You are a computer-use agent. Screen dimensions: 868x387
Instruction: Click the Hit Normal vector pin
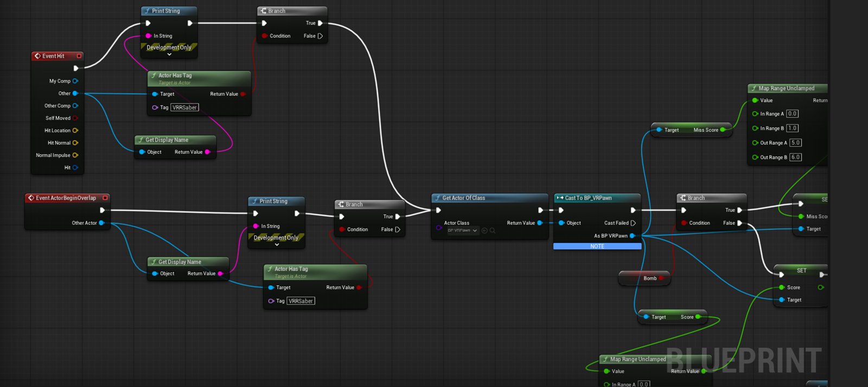tap(75, 143)
